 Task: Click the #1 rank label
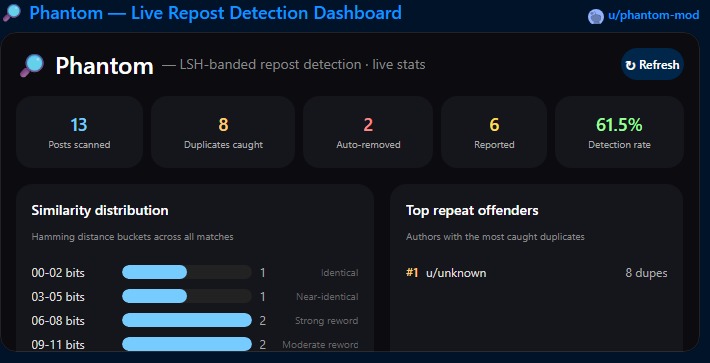412,273
